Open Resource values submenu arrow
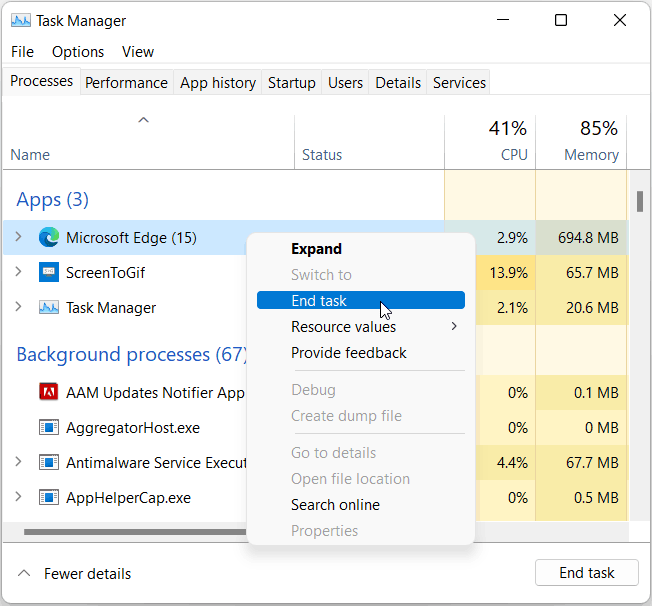This screenshot has width=652, height=606. point(454,326)
